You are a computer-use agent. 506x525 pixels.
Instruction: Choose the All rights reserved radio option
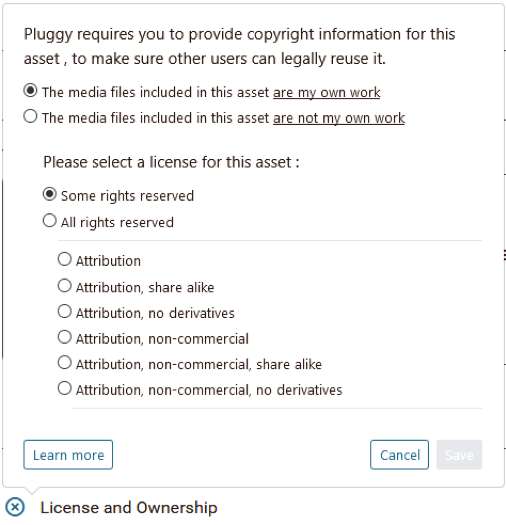[50, 221]
